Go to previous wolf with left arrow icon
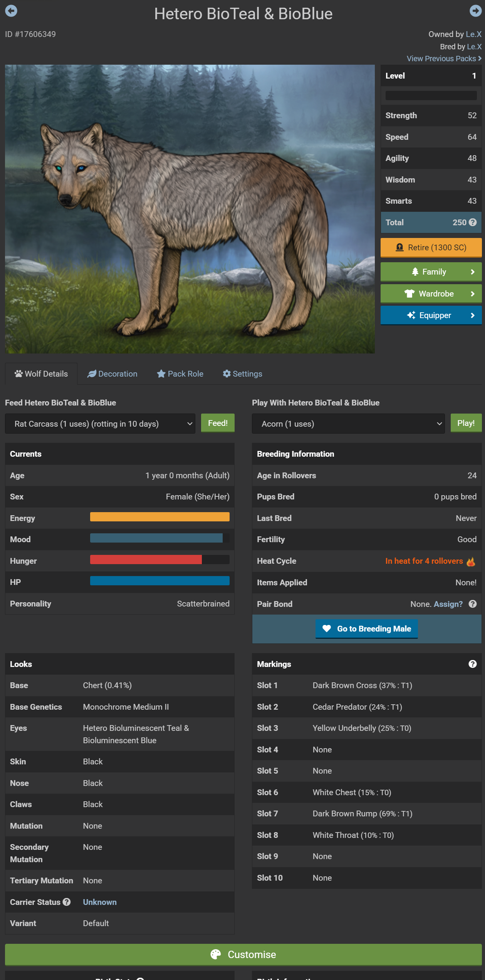485x980 pixels. pyautogui.click(x=11, y=11)
